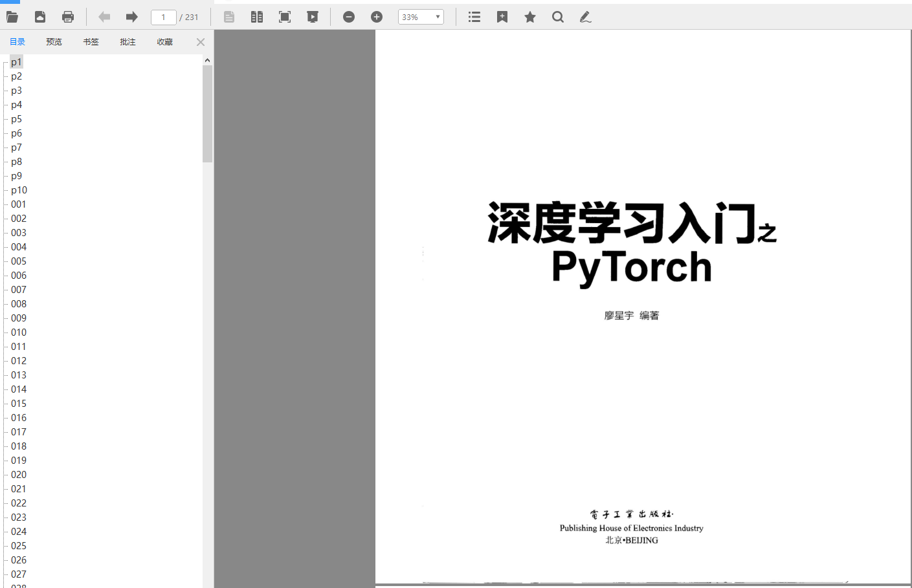The image size is (912, 588).
Task: Start slideshow presentation mode
Action: point(313,17)
